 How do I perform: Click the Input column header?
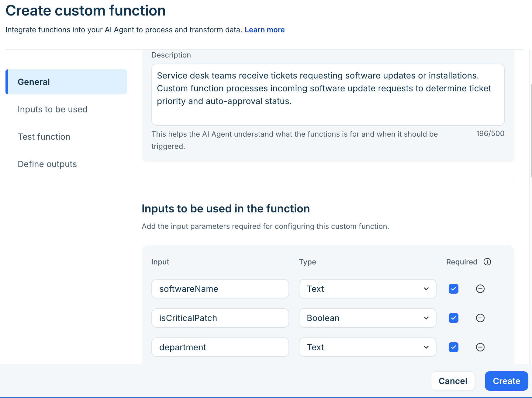(x=160, y=262)
